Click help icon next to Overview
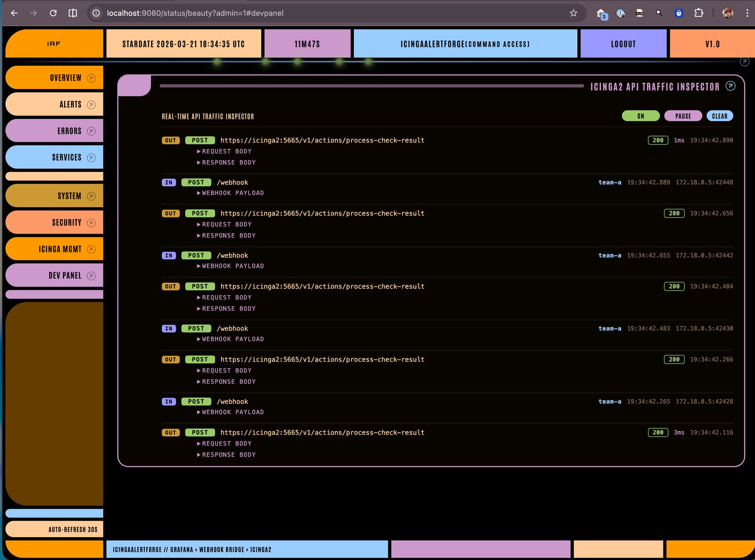 91,78
